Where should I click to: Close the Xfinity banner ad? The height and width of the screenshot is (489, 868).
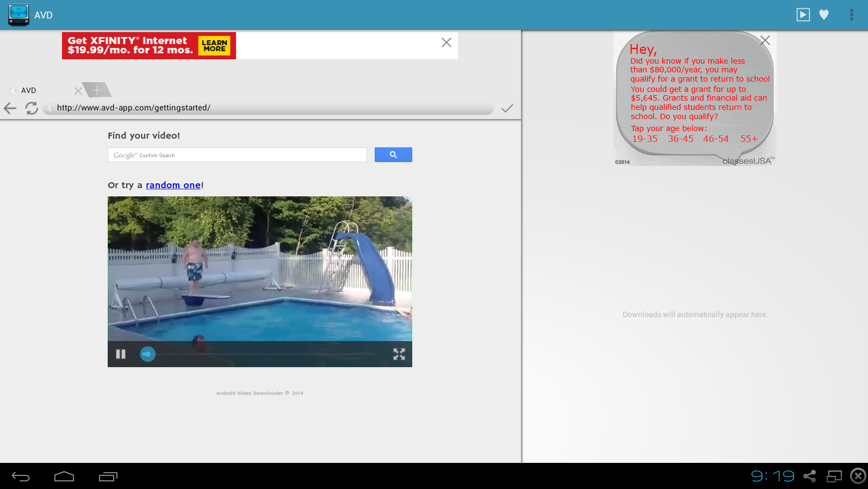(447, 42)
